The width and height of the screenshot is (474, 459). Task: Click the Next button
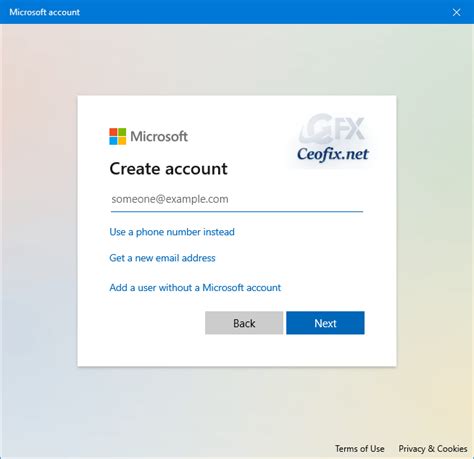(x=325, y=323)
